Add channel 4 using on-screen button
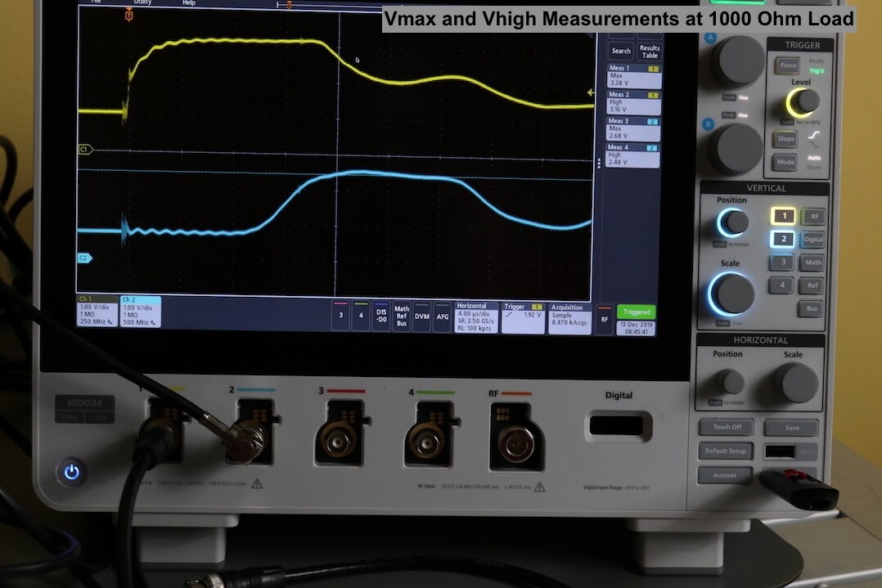 click(361, 316)
